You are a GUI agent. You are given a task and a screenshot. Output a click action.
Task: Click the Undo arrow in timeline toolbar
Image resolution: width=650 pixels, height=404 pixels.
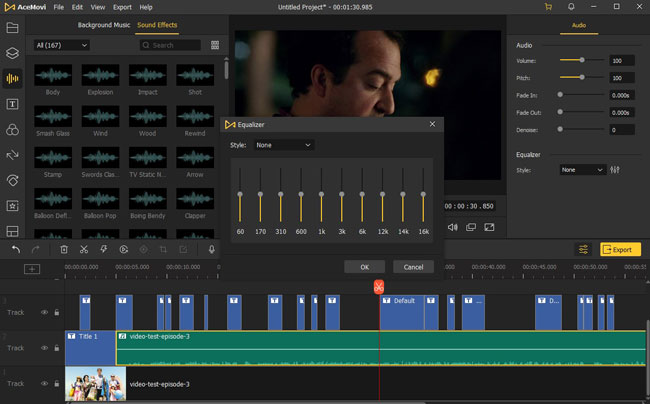click(16, 249)
